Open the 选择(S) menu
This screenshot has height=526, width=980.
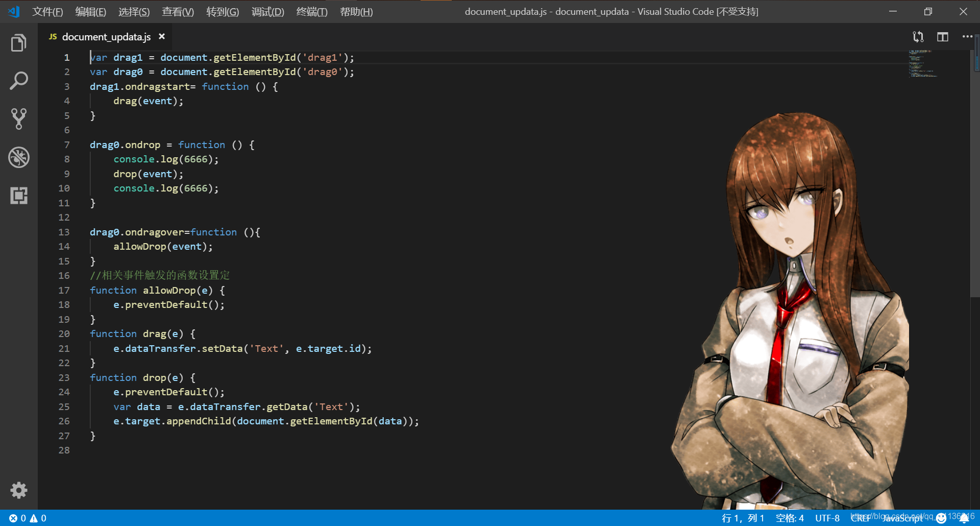(134, 12)
